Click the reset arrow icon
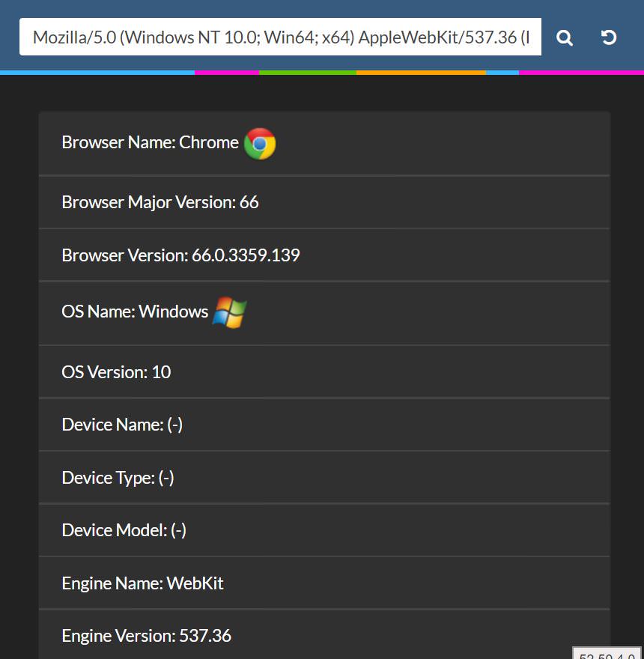The image size is (644, 659). [x=608, y=37]
